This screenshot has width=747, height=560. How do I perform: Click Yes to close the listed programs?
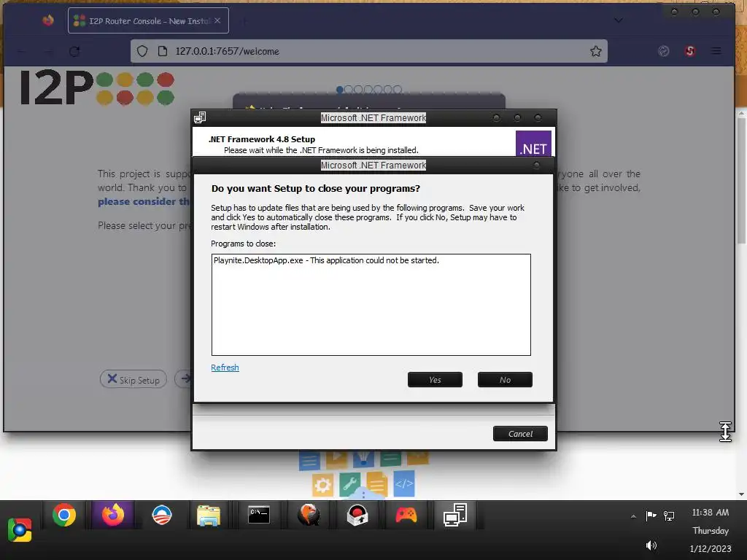[x=435, y=379]
